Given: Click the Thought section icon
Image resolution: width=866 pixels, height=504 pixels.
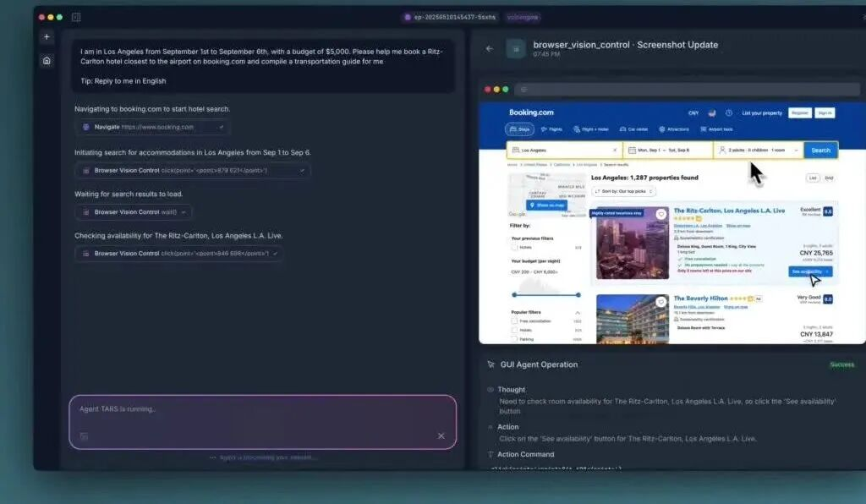Looking at the screenshot, I should click(491, 390).
